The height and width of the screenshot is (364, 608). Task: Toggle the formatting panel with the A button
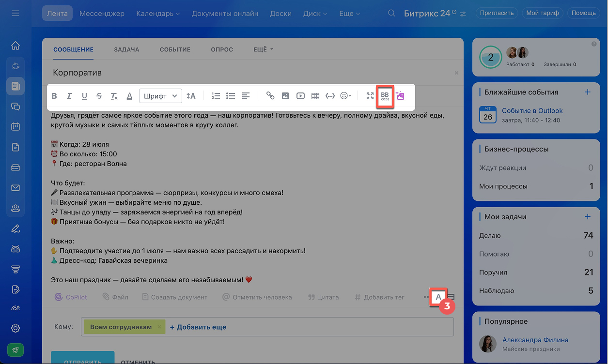438,297
